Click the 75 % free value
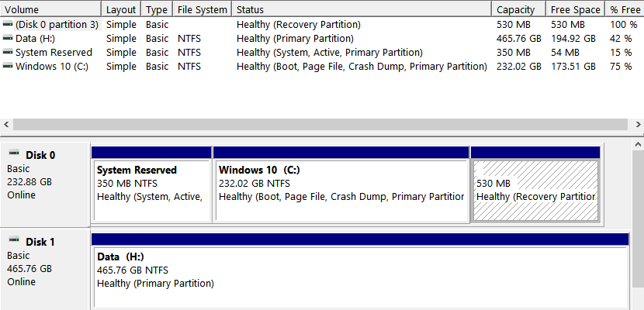The height and width of the screenshot is (310, 644). (x=621, y=67)
